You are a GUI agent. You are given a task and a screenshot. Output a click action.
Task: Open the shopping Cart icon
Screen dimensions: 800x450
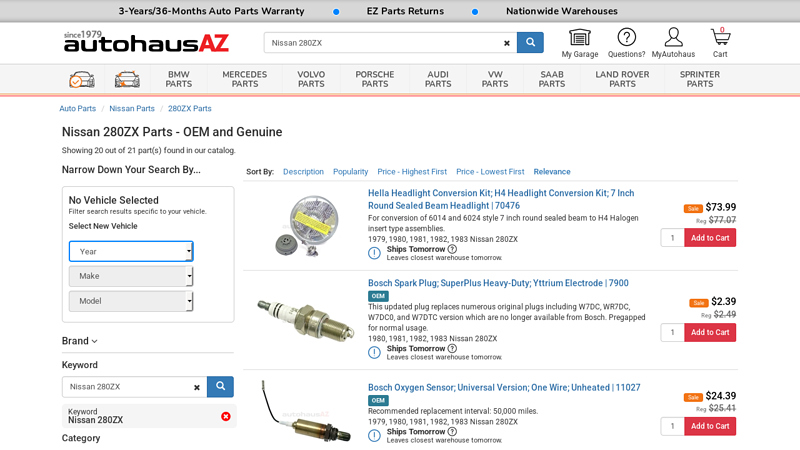720,43
